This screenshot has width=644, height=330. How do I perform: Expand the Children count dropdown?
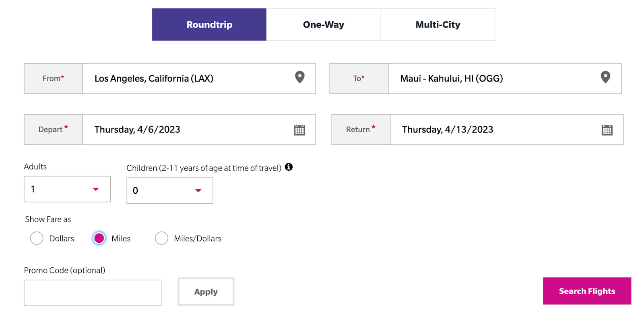170,191
